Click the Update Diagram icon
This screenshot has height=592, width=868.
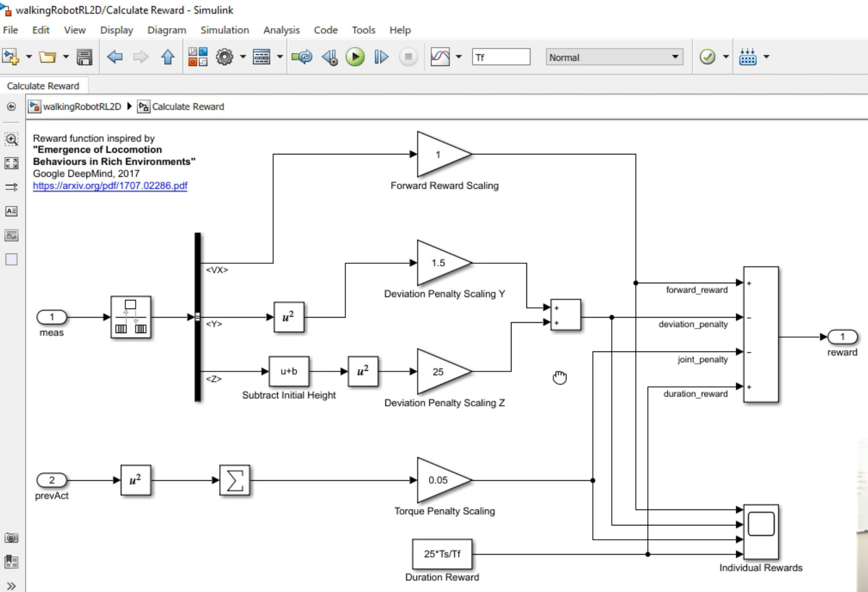point(302,57)
